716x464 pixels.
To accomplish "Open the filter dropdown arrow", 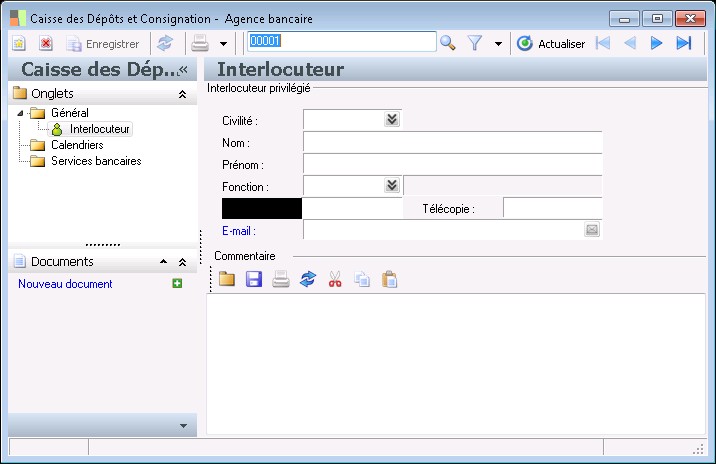I will pyautogui.click(x=498, y=44).
